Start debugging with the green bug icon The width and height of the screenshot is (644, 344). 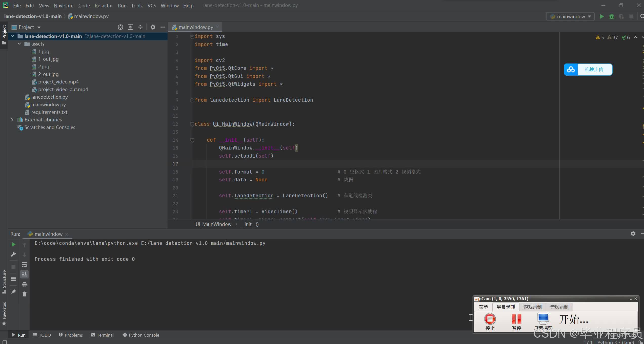(x=611, y=16)
